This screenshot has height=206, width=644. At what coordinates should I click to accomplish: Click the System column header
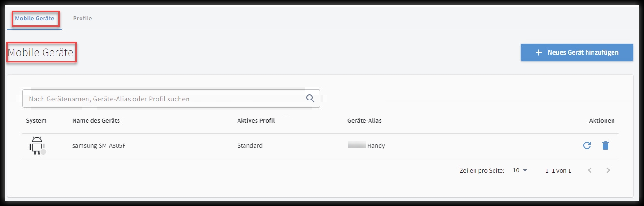pyautogui.click(x=36, y=120)
